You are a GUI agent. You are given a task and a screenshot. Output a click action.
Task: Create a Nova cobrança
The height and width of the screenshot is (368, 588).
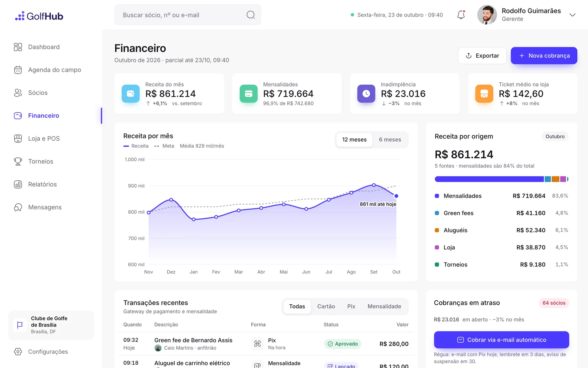coord(544,56)
